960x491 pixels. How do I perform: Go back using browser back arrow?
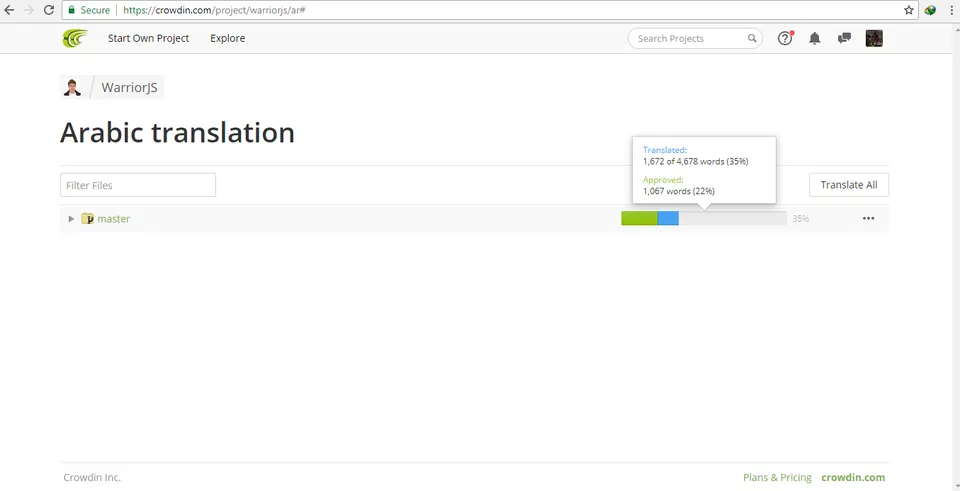click(x=9, y=10)
